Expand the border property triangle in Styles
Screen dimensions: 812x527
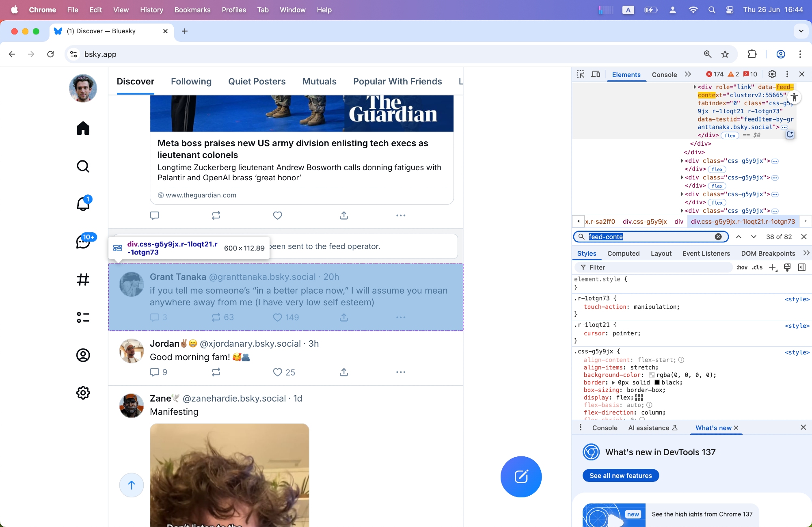click(613, 382)
